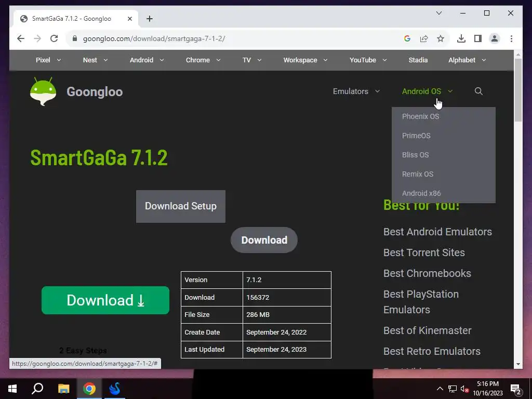Expand the TV menu
The width and height of the screenshot is (532, 399).
coord(252,60)
